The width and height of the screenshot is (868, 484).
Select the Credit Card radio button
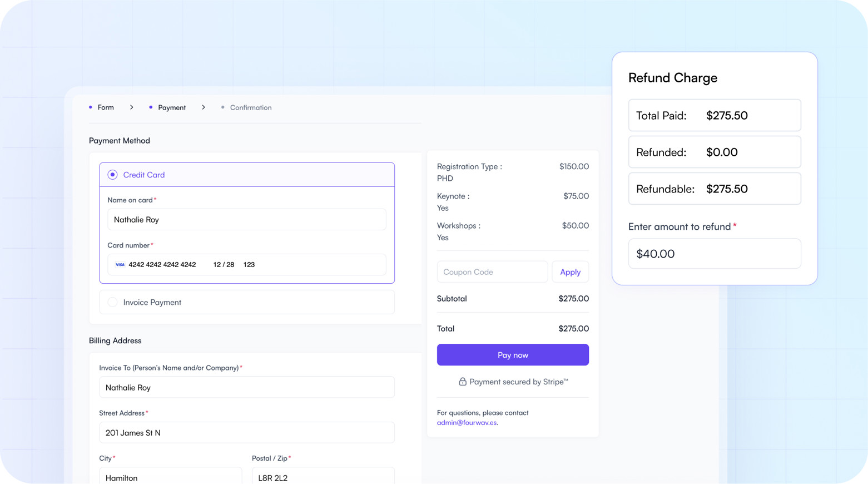click(113, 175)
